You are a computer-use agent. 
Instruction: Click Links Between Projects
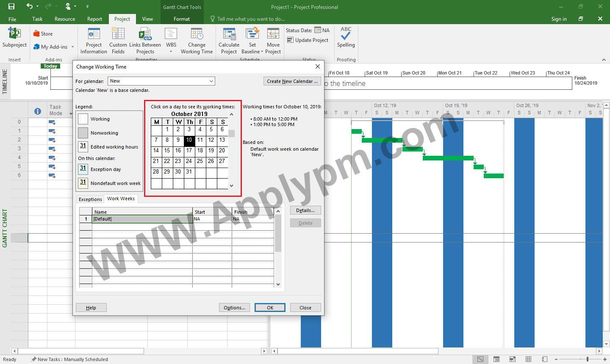[145, 41]
